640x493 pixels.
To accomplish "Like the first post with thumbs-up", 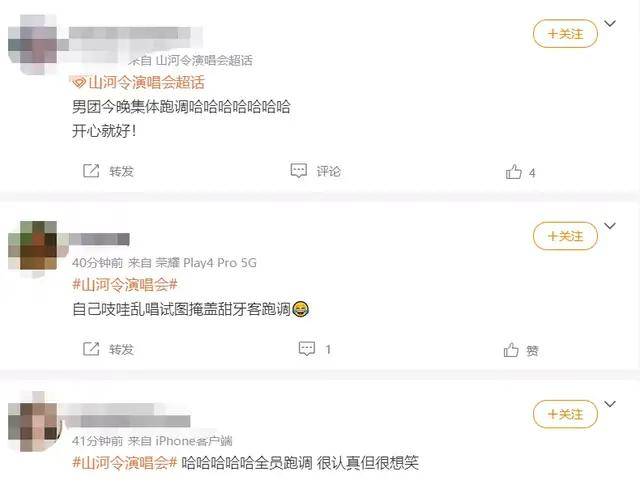I will pyautogui.click(x=513, y=172).
